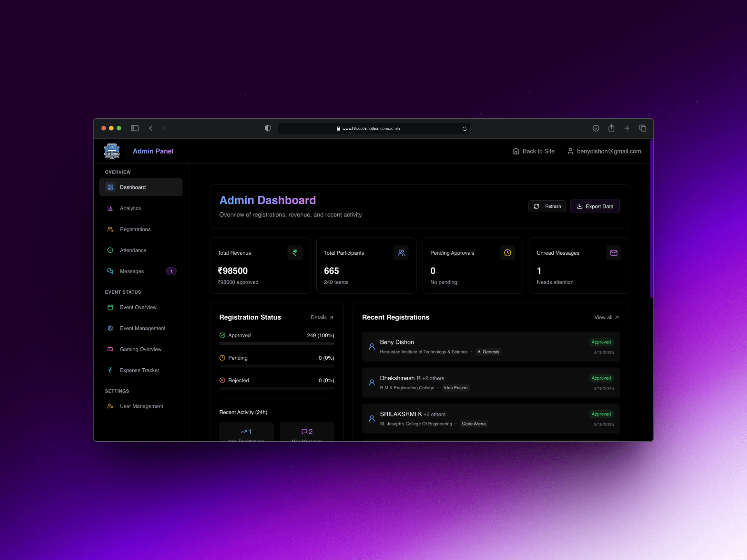Screen dimensions: 747x560
Task: Click the Export Data button
Action: click(595, 206)
